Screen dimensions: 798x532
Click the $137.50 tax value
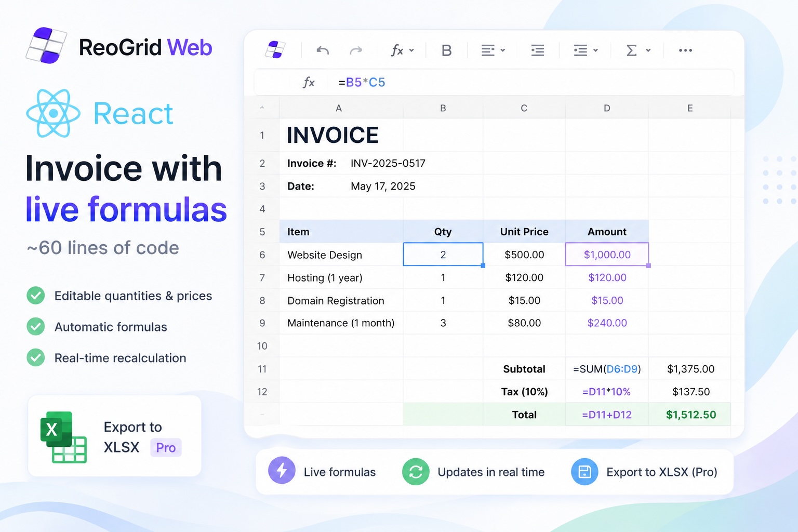point(690,392)
